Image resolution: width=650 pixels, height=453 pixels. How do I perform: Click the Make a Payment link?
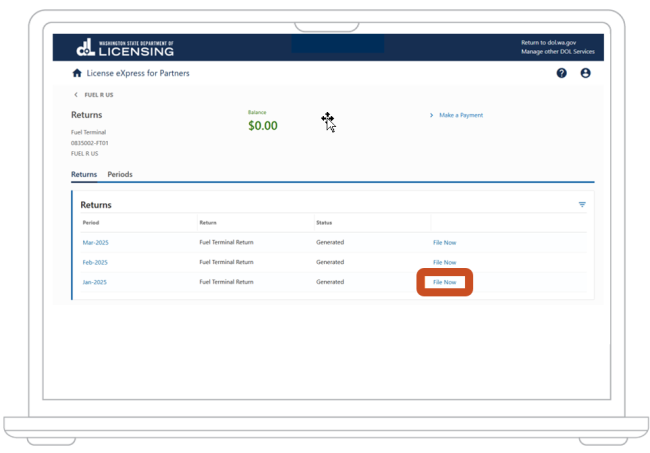click(x=461, y=115)
